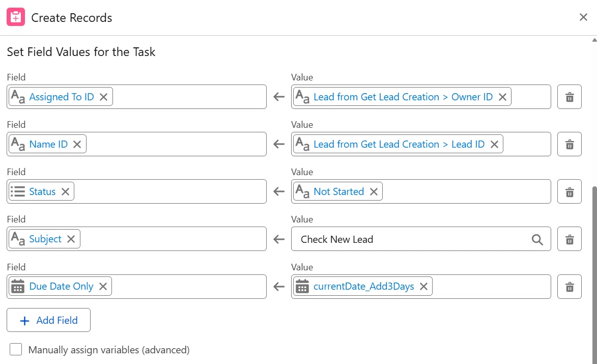
Task: Delete the Status field row
Action: 569,191
